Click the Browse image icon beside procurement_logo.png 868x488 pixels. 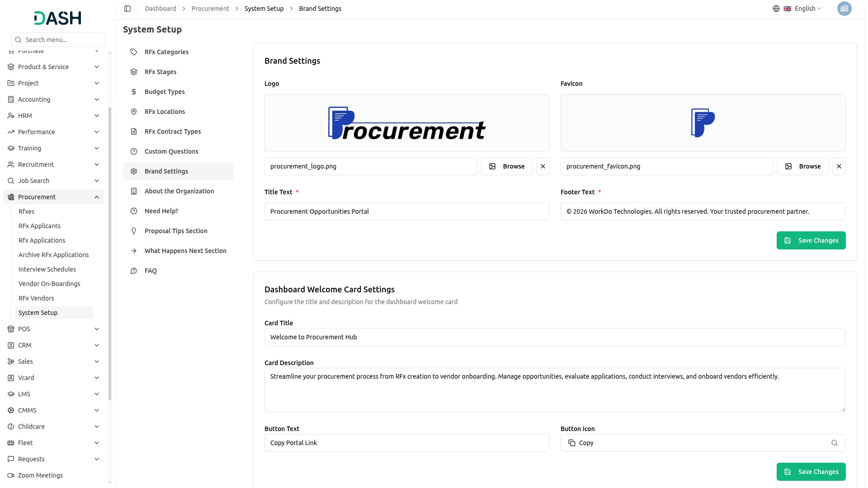(492, 166)
